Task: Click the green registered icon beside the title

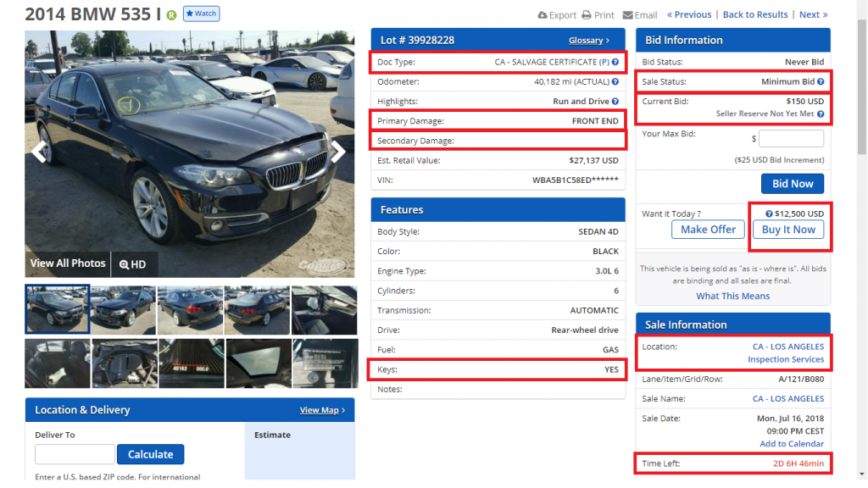Action: (x=171, y=15)
